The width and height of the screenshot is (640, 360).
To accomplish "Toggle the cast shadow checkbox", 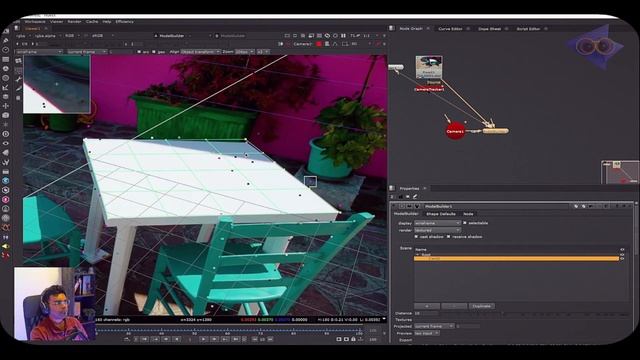I will (416, 237).
